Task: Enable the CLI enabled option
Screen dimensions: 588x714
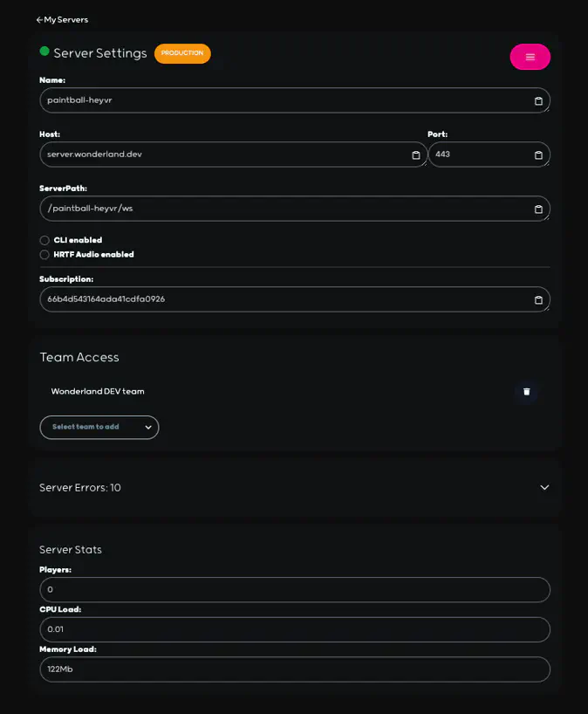Action: pyautogui.click(x=44, y=240)
